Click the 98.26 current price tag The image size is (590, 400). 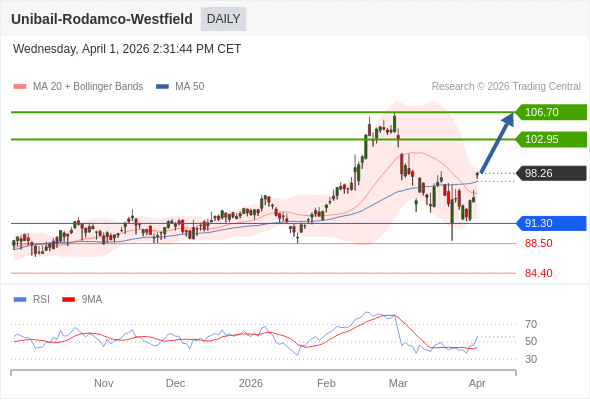[x=551, y=173]
